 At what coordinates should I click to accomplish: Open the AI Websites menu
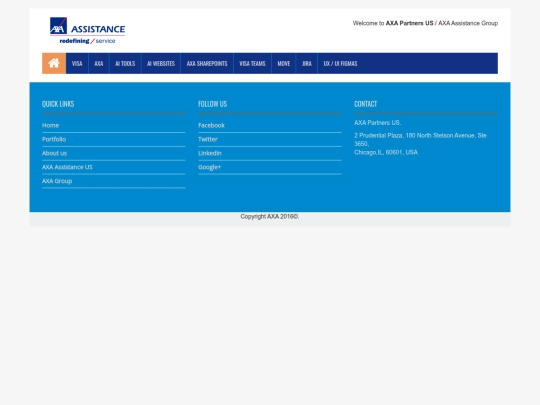(x=161, y=63)
